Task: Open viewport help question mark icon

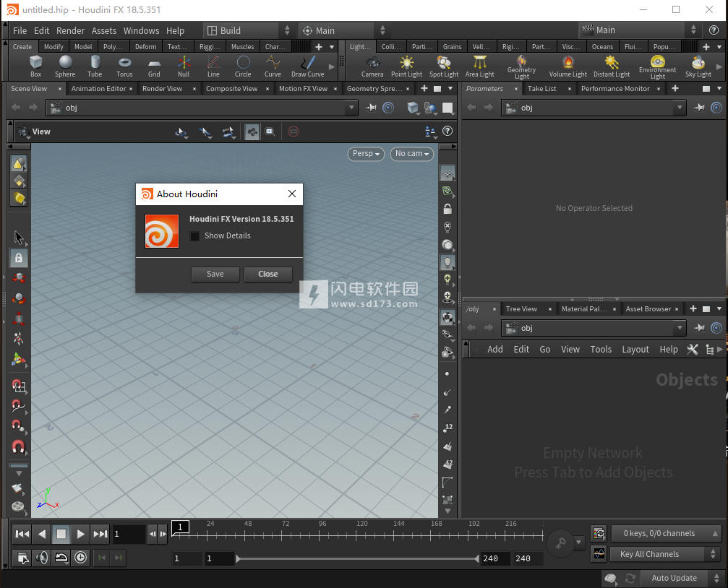Action: (447, 131)
